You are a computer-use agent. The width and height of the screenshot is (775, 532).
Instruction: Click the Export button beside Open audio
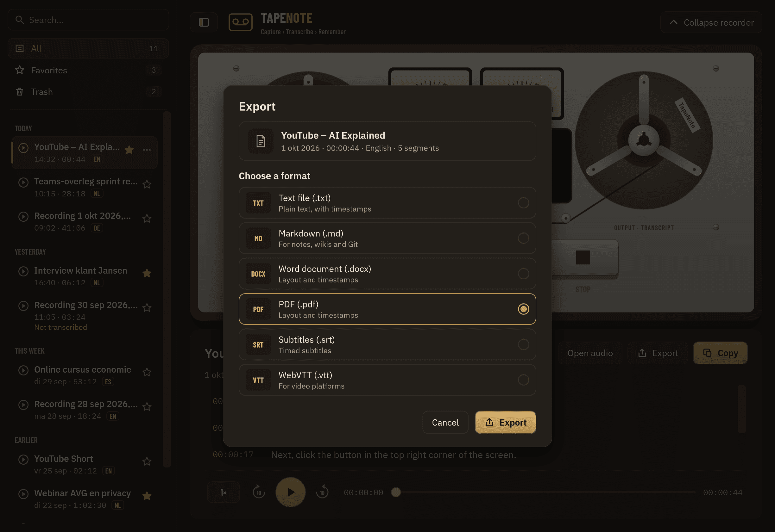click(658, 353)
